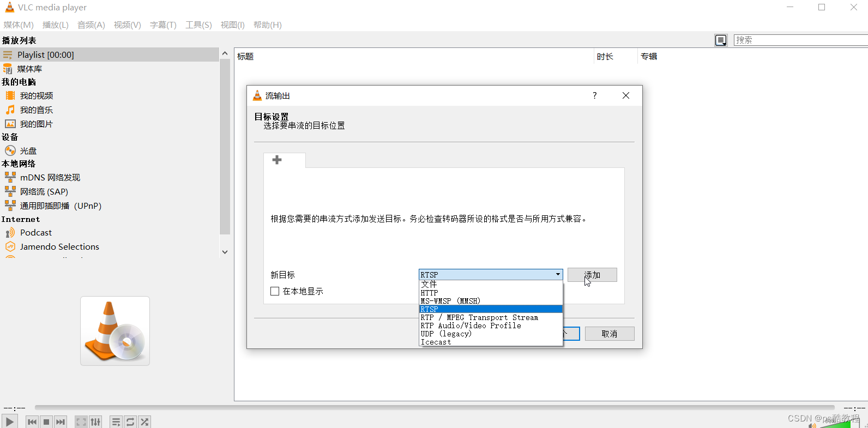The image size is (868, 428).
Task: Click the playlist 搜索 search field
Action: [800, 40]
